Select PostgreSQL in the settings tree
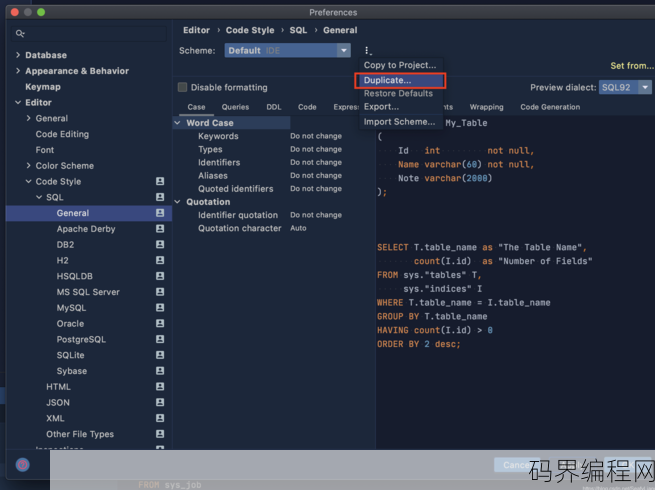Image resolution: width=655 pixels, height=490 pixels. pyautogui.click(x=81, y=339)
